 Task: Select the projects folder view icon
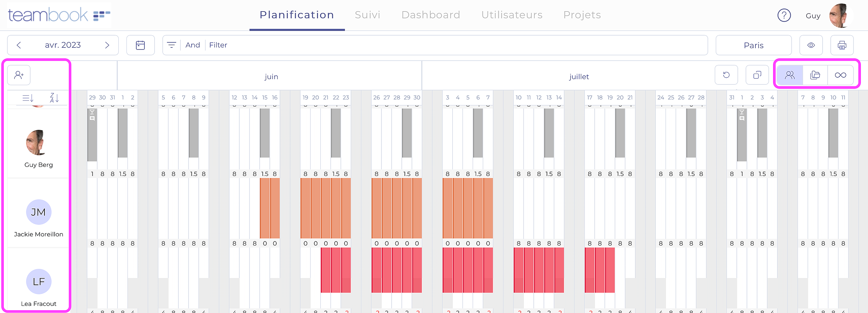coord(815,75)
